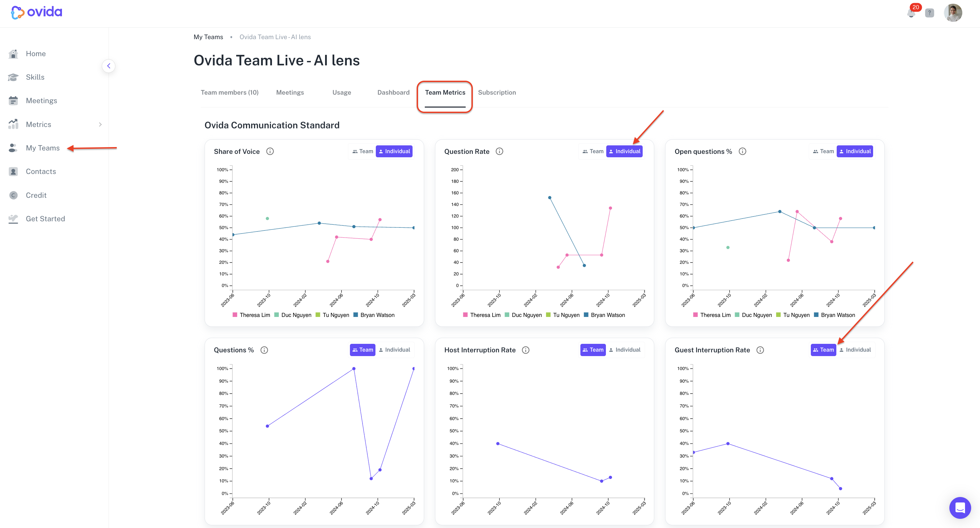
Task: Select Team view for Questions %
Action: point(363,350)
